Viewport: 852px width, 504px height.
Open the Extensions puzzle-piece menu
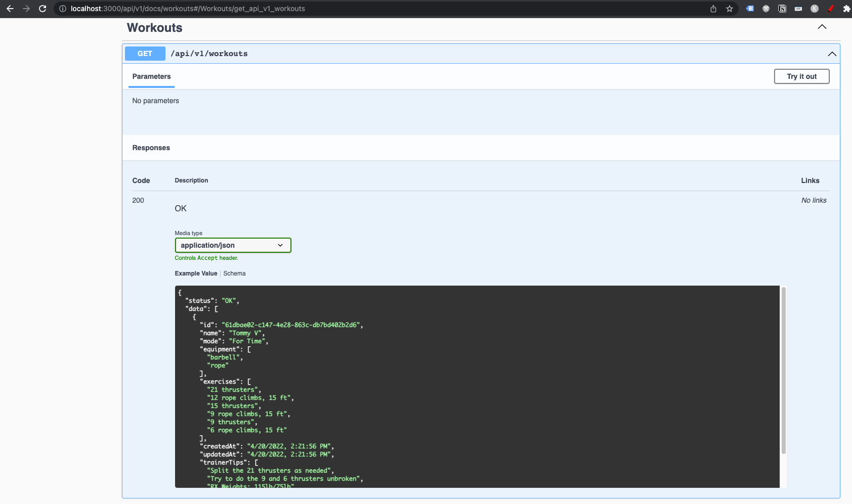point(846,9)
